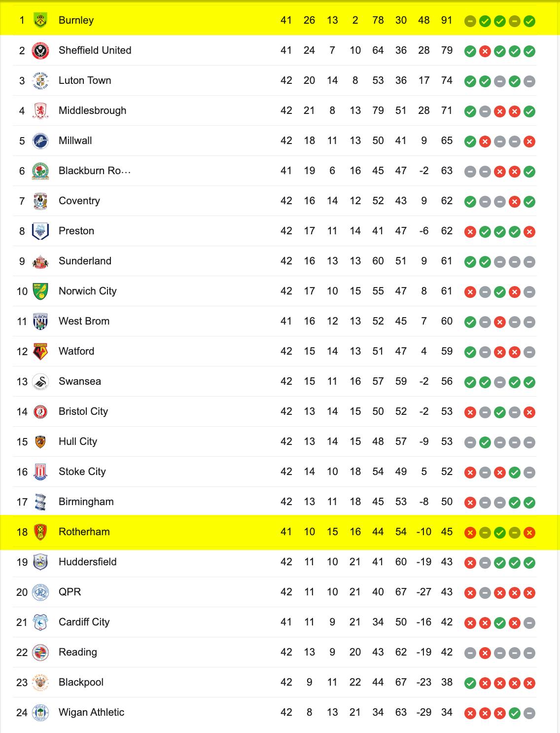
Task: Select the QPR team name
Action: tap(70, 592)
